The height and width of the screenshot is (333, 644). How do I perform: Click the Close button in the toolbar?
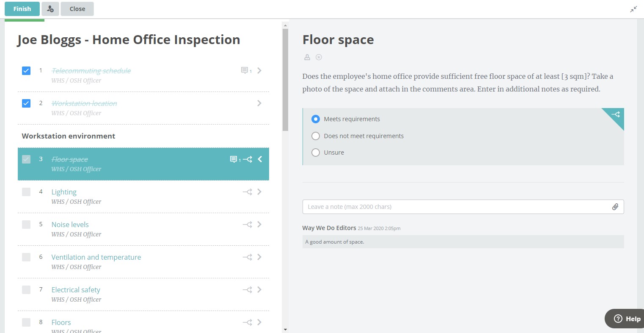[77, 8]
